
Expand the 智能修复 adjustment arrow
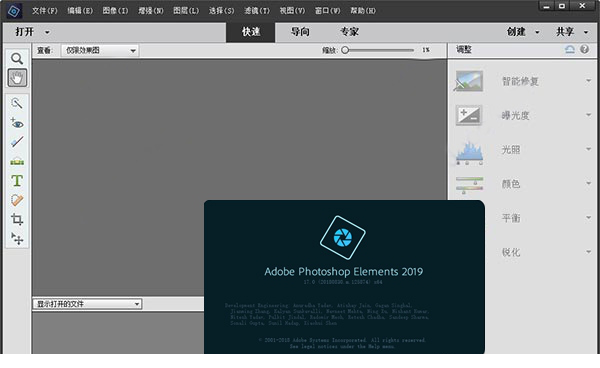[x=588, y=81]
